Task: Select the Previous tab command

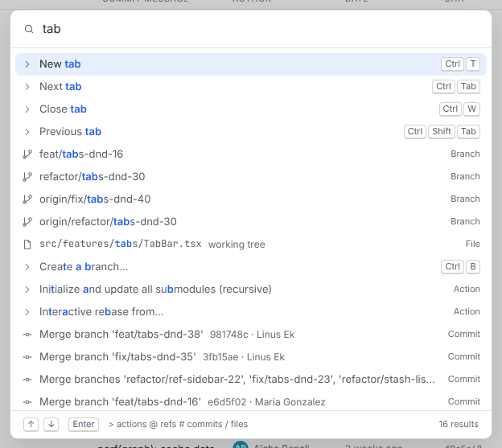Action: pos(251,132)
